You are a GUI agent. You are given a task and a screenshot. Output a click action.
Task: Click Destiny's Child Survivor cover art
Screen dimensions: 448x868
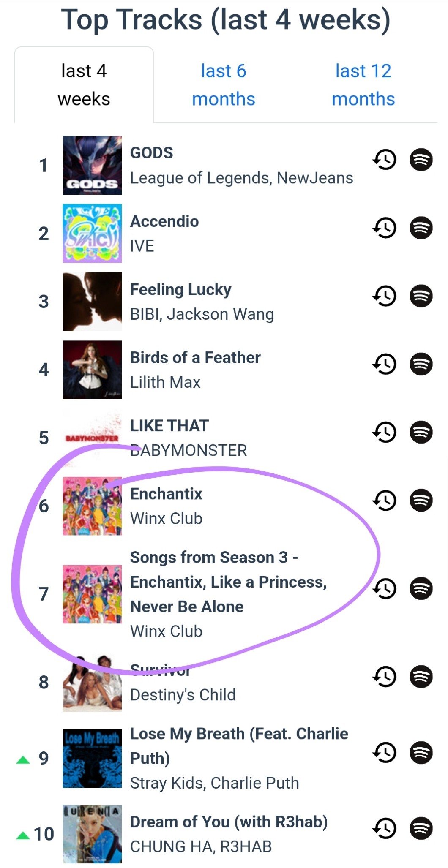[x=92, y=682]
